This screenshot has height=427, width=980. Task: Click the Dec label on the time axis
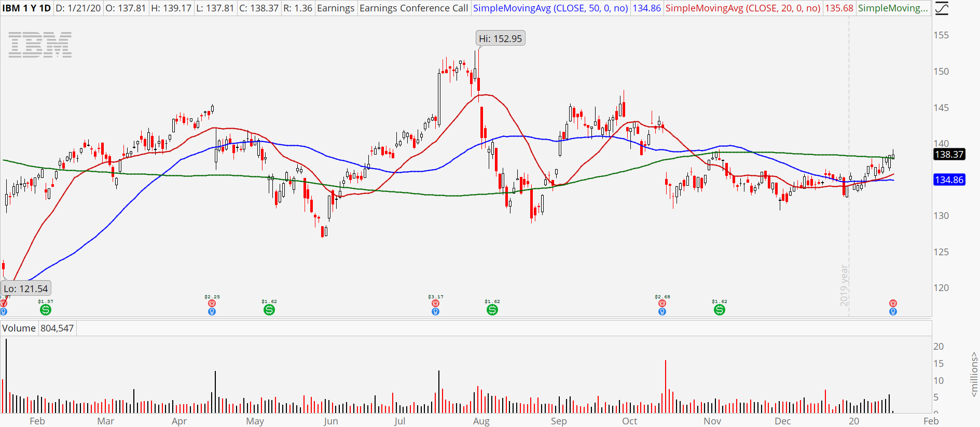tap(783, 421)
